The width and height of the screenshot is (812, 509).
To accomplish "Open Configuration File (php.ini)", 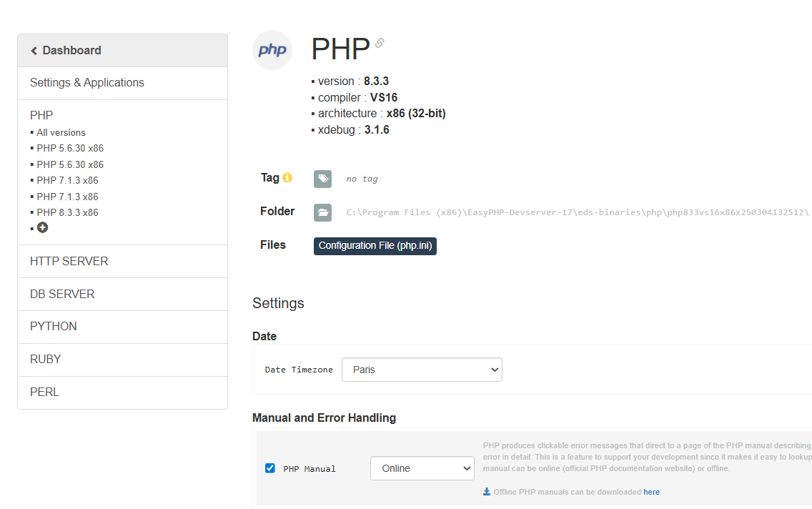I will point(375,246).
